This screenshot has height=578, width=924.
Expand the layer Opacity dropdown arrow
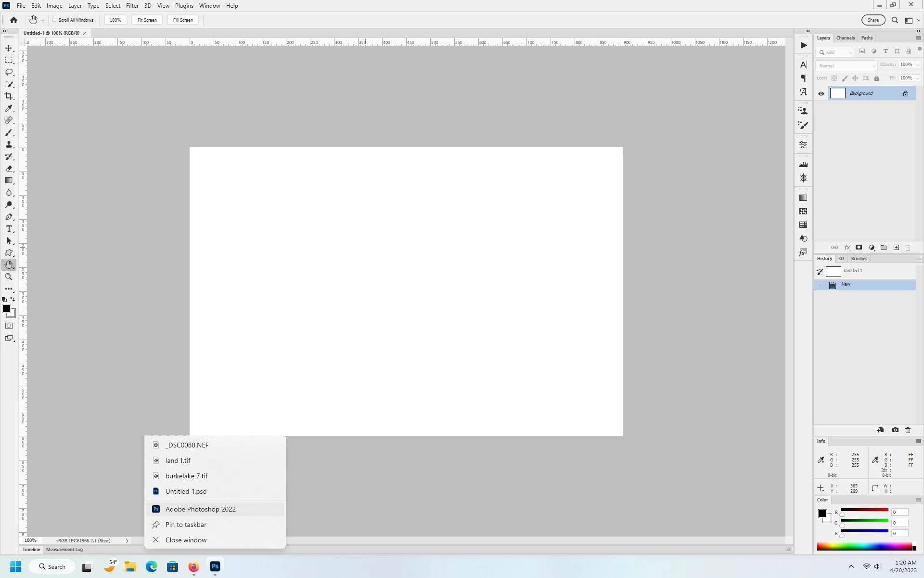point(918,65)
